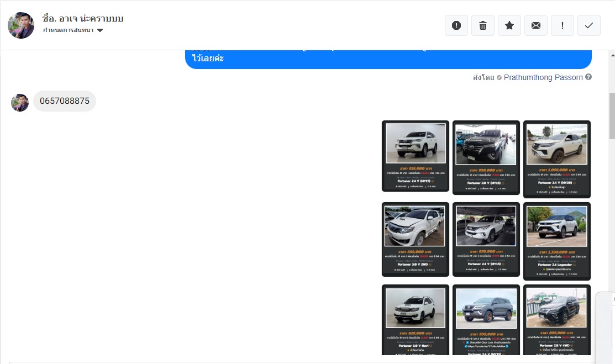The height and width of the screenshot is (364, 615).
Task: Click scrollbar up arrow in chat pane
Action: [x=611, y=55]
